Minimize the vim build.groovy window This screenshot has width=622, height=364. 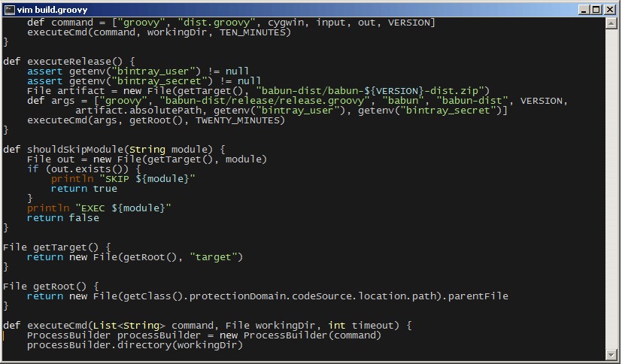(585, 9)
